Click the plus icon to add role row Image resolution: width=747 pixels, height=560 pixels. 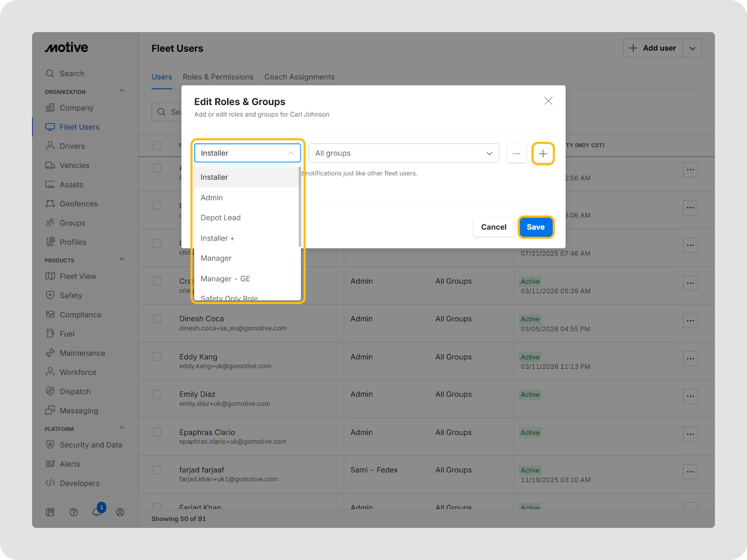tap(543, 154)
